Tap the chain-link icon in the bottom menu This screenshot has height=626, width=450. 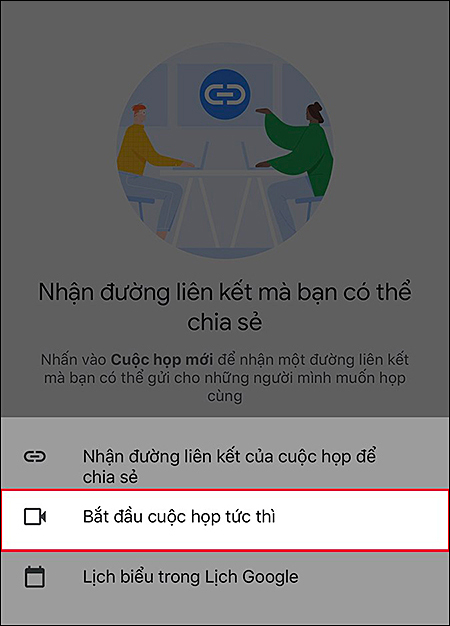(x=35, y=456)
